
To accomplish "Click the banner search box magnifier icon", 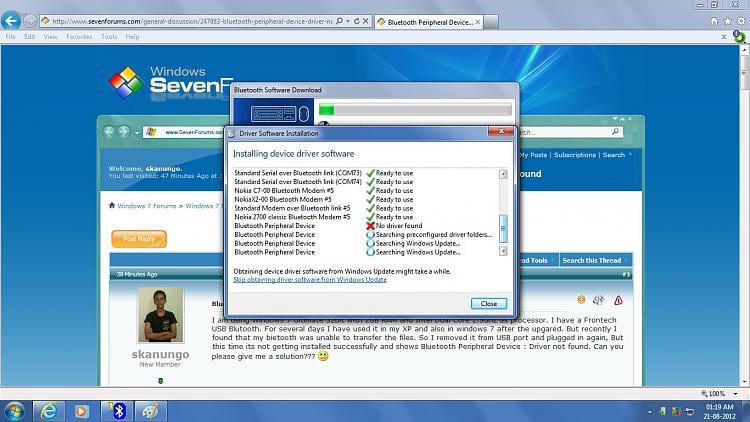I will [615, 132].
